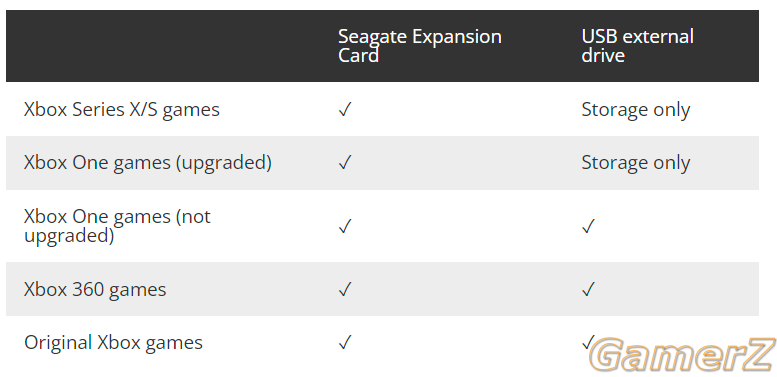Click the USB external drive checkmark for not-upgraded Xbox One games
Screen dimensions: 777x377
point(588,226)
